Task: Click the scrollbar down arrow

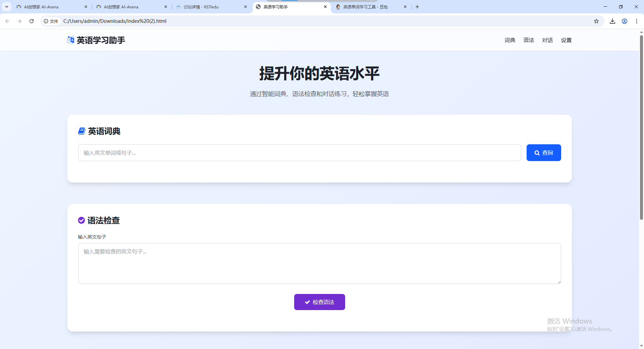Action: coord(641,346)
